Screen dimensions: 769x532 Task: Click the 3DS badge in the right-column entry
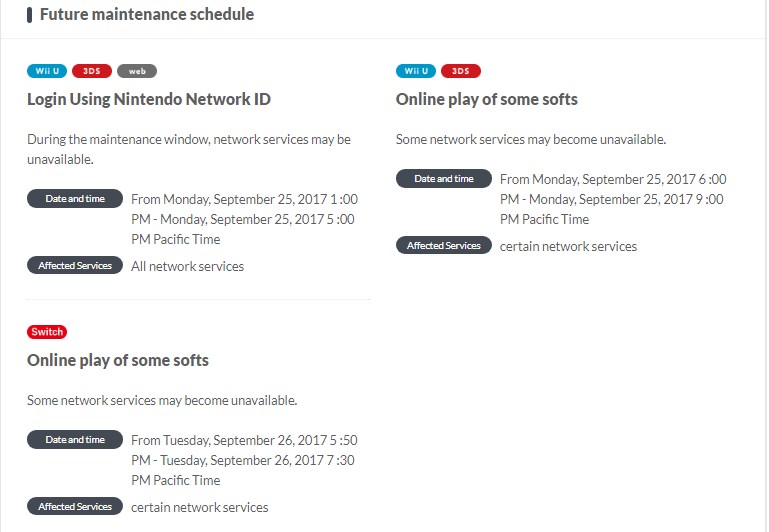pos(461,71)
